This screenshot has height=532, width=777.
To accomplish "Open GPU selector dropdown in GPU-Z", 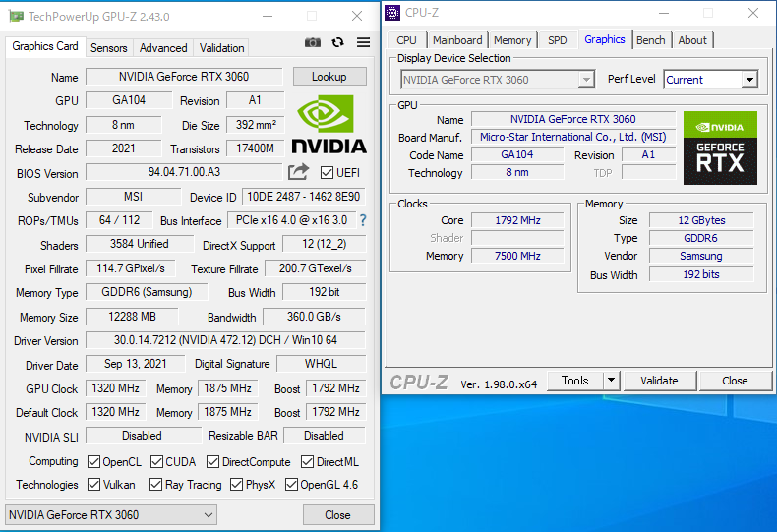I will coord(111,514).
